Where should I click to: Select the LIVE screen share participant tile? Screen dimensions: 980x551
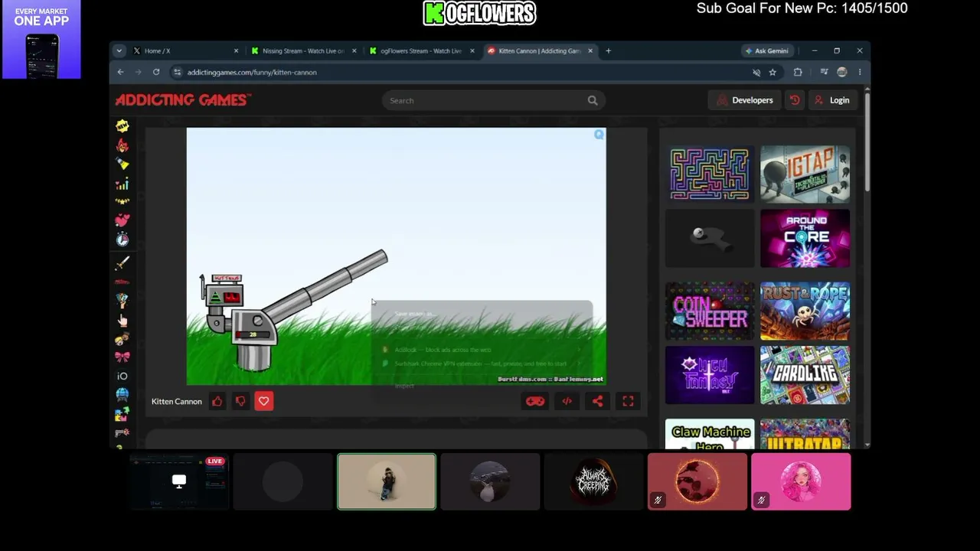179,481
